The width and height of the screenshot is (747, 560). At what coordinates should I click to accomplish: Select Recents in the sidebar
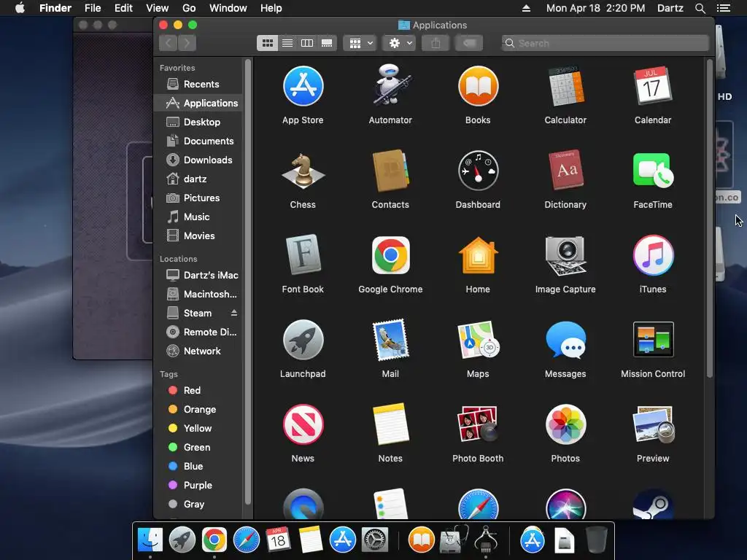pyautogui.click(x=198, y=85)
